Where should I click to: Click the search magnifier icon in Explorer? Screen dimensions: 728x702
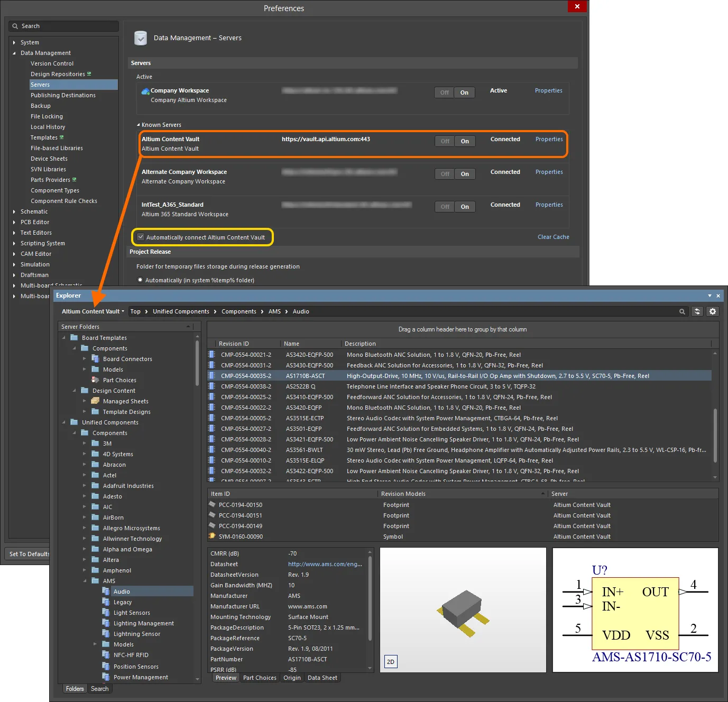682,311
